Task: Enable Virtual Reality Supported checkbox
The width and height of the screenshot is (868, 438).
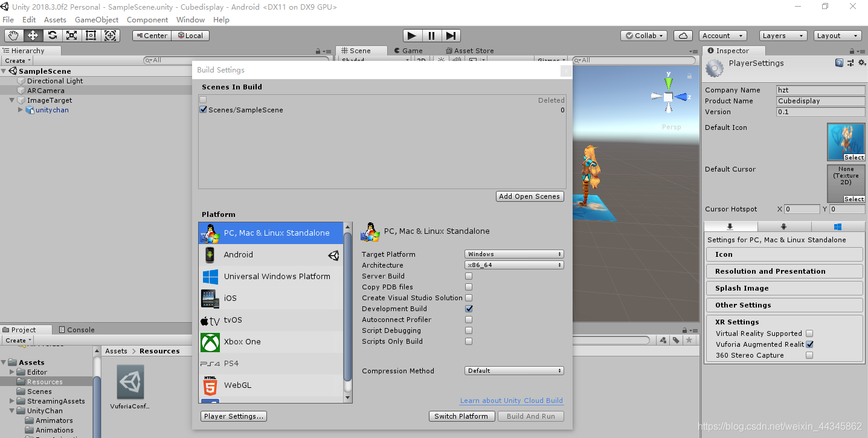Action: point(809,333)
